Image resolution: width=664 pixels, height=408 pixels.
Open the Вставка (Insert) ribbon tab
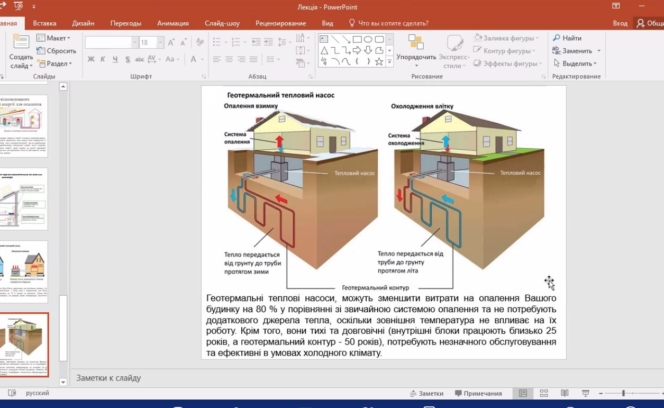pos(45,22)
